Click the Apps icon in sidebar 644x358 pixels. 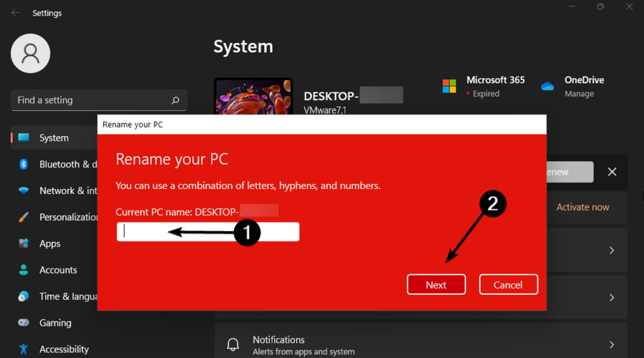click(x=24, y=243)
